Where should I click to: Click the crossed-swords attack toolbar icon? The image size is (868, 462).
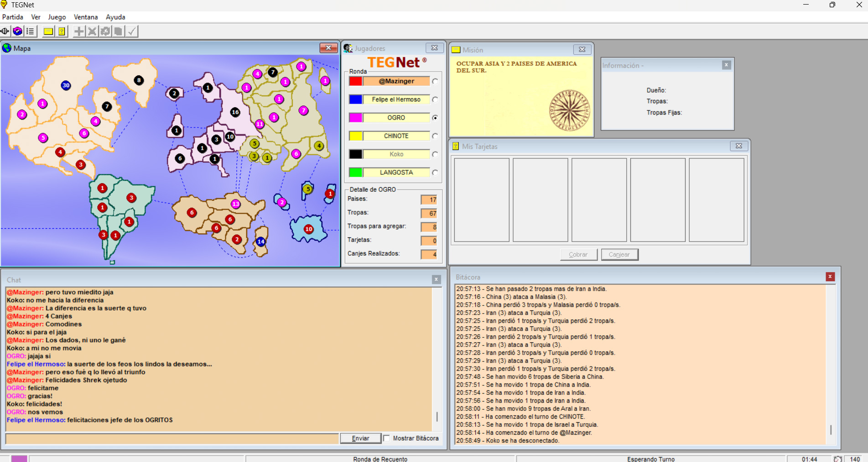click(92, 31)
